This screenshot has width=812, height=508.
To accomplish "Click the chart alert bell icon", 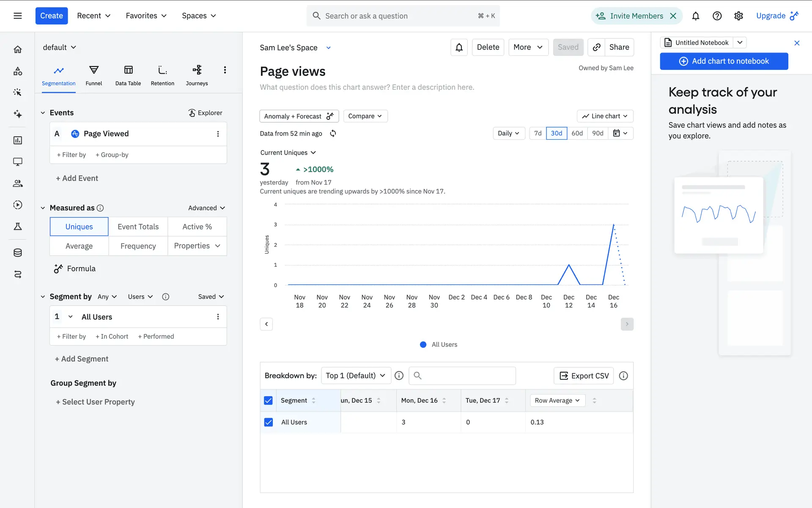I will (x=459, y=47).
